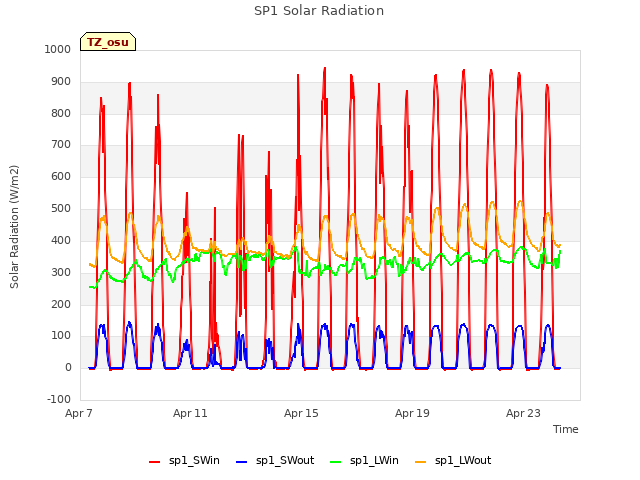640x480 pixels.
Task: Click the 200 y-axis tick label
Action: click(x=61, y=304)
